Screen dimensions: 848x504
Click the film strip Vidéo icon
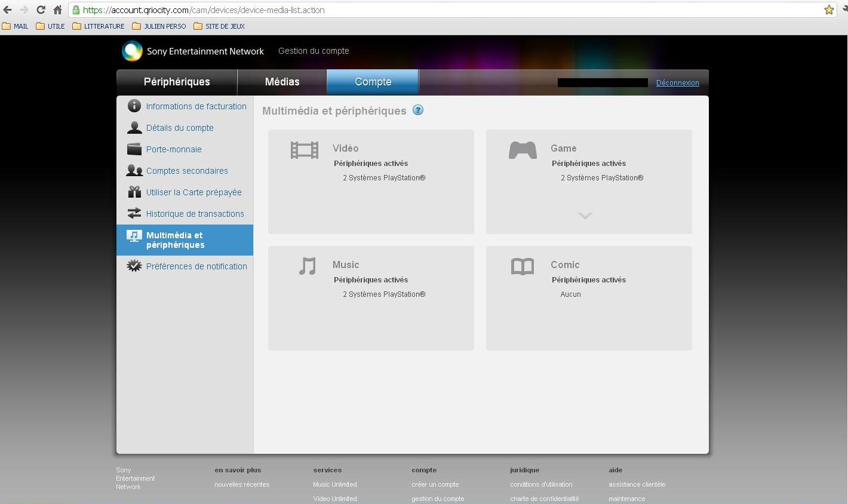[x=305, y=150]
